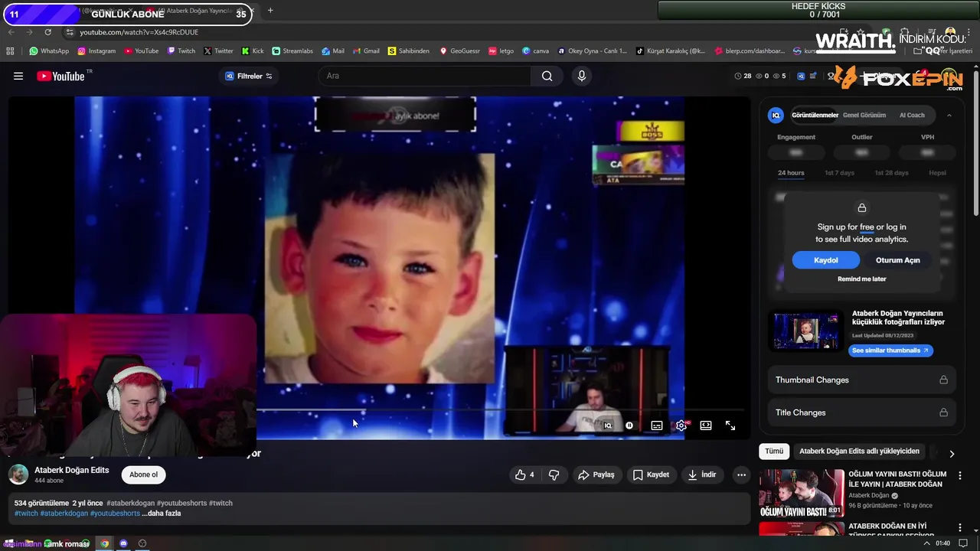Select the 24 hours range tab
The width and height of the screenshot is (980, 551).
point(791,173)
